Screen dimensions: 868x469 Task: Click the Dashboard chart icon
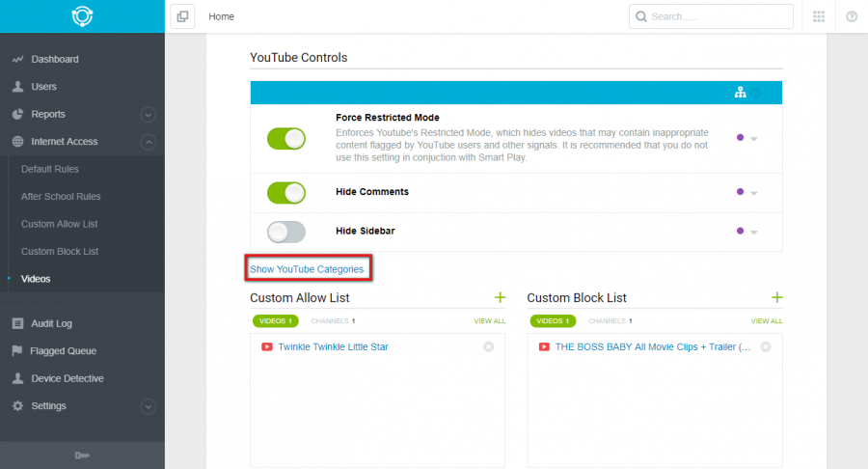(x=17, y=59)
